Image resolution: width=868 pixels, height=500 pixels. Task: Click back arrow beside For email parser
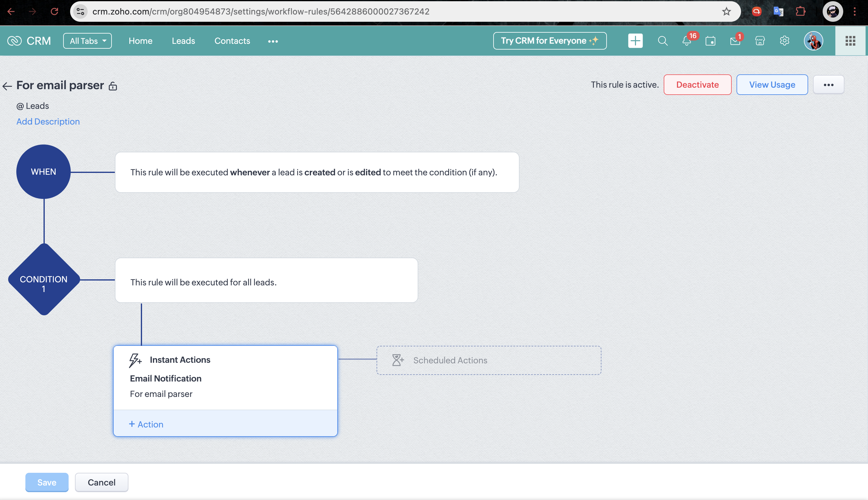(7, 86)
